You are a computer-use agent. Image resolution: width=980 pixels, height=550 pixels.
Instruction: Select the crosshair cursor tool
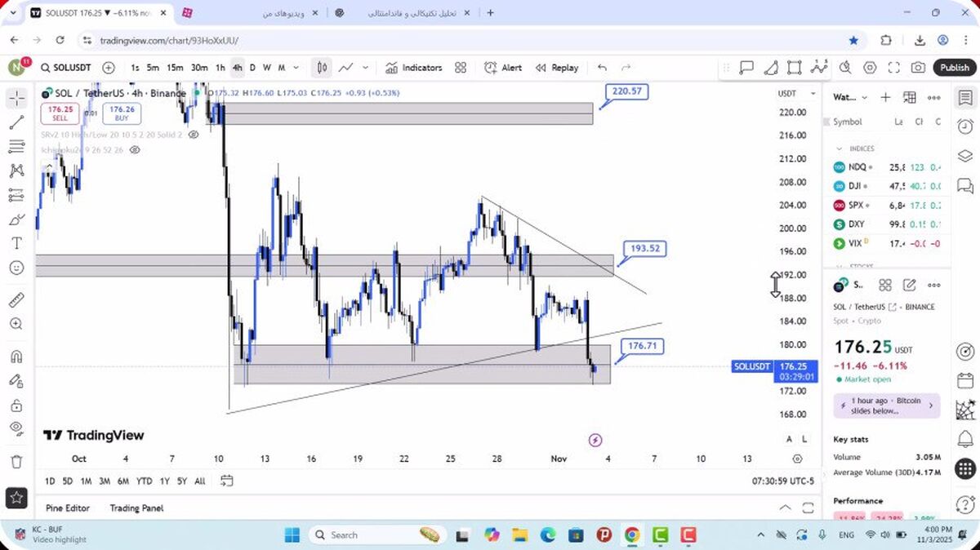16,99
